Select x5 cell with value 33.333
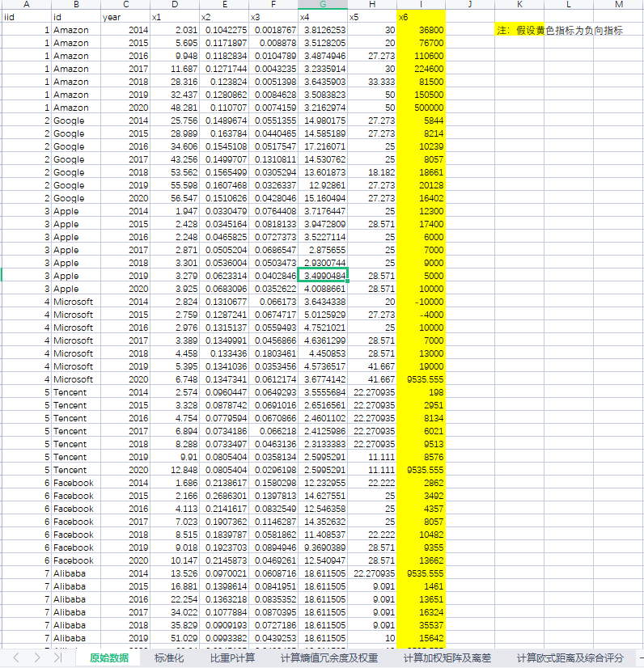The image size is (644, 668). pos(372,82)
